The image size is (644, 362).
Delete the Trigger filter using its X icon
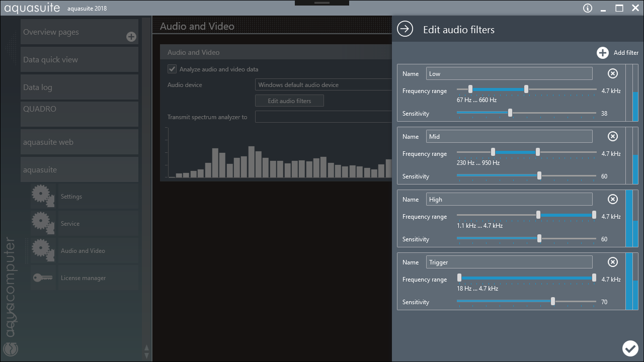tap(612, 262)
